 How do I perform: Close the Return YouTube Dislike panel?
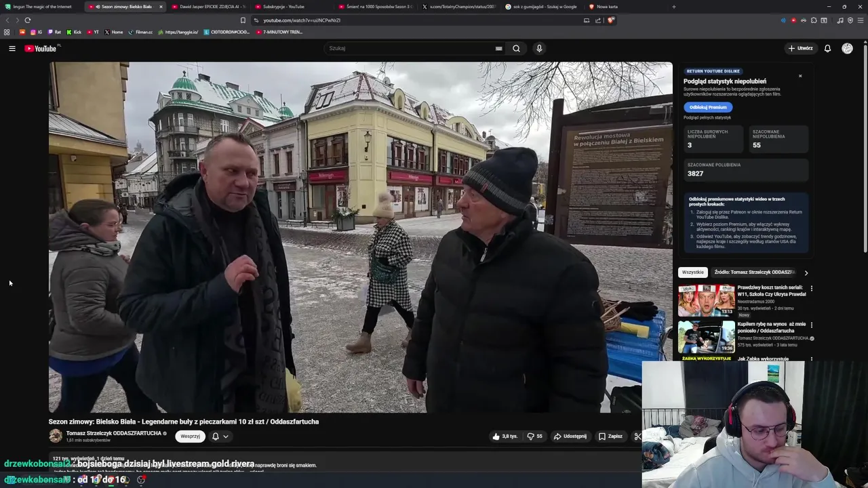pyautogui.click(x=800, y=76)
